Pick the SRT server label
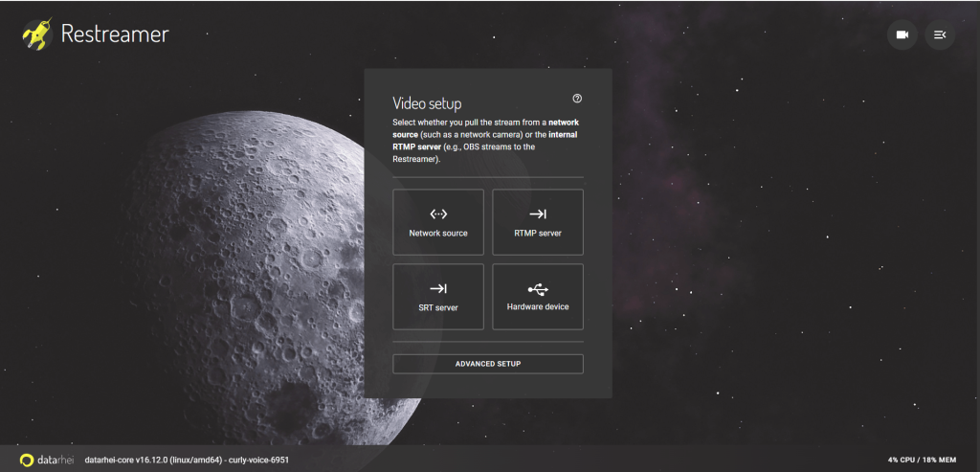 pos(438,308)
